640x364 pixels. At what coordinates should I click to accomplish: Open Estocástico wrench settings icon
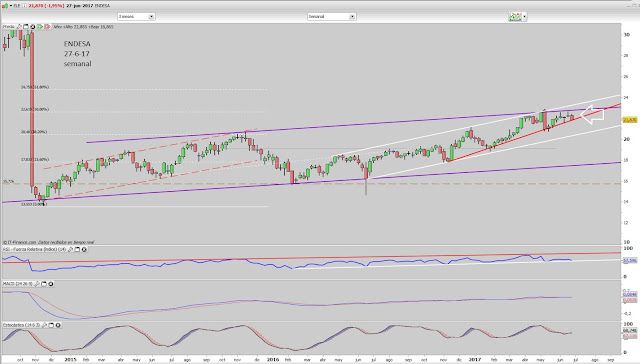pyautogui.click(x=44, y=325)
